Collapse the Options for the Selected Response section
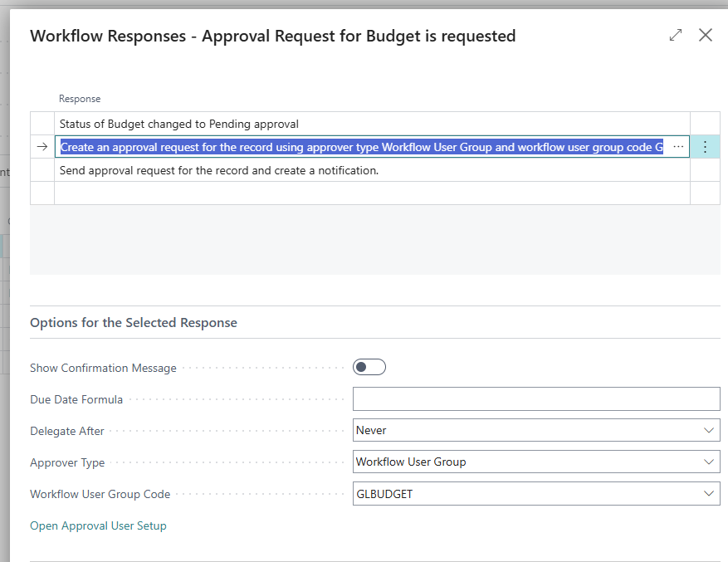 pyautogui.click(x=134, y=322)
